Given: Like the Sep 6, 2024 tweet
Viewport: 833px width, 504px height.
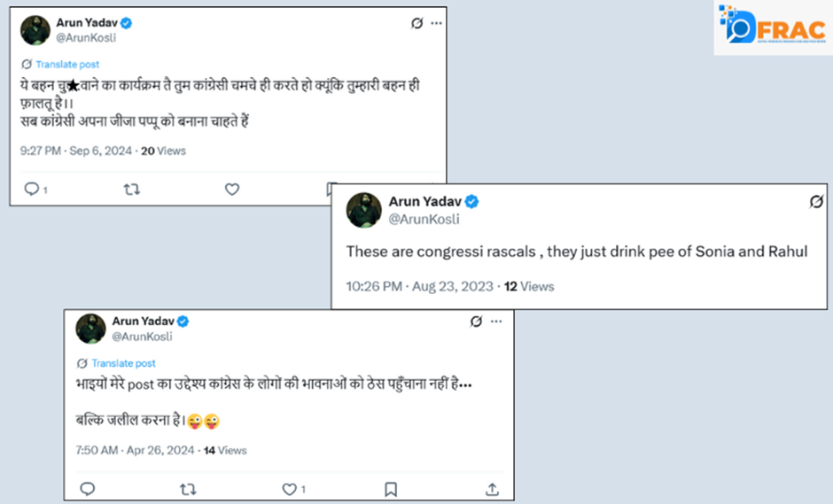Looking at the screenshot, I should (x=232, y=189).
